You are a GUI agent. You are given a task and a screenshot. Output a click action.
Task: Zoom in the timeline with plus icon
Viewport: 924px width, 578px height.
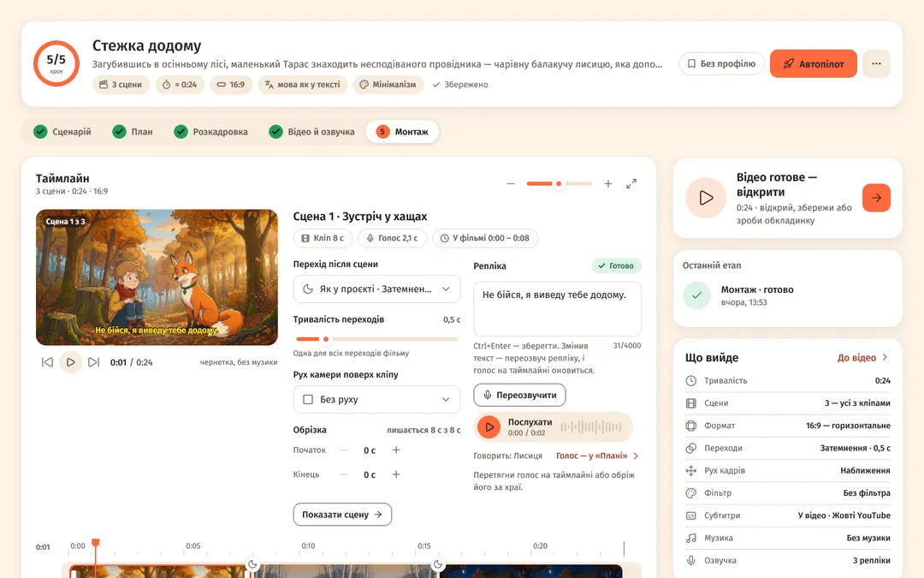point(608,184)
